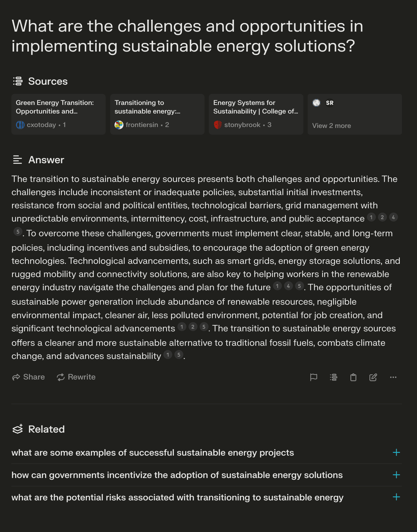
Task: Click citation 4 after public acceptance
Action: [x=393, y=217]
